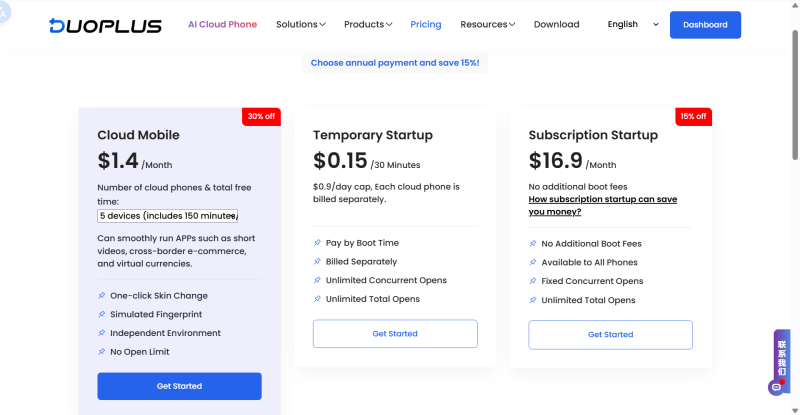This screenshot has width=800, height=415.
Task: Click the Cloud Mobile plan title
Action: point(138,135)
